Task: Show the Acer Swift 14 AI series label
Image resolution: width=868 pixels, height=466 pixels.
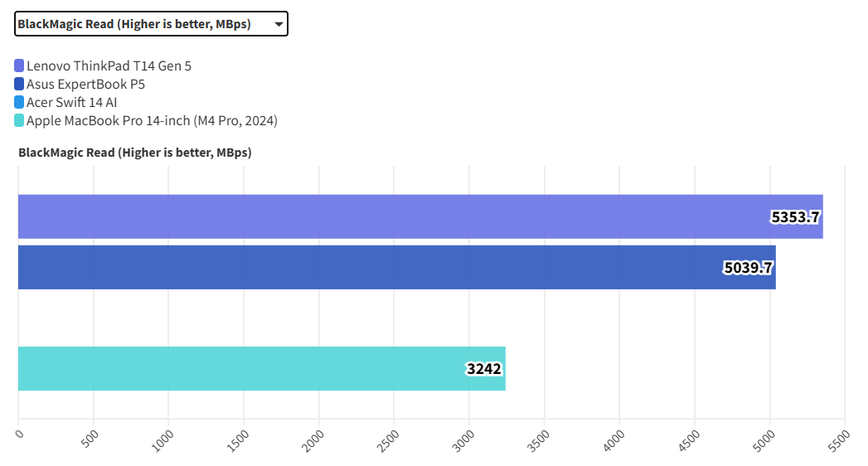Action: pyautogui.click(x=71, y=102)
